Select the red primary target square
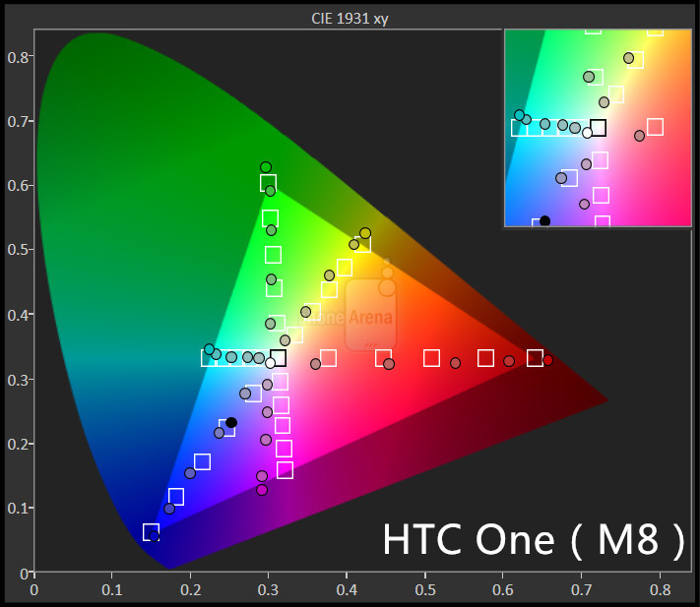The image size is (700, 607). (x=535, y=358)
